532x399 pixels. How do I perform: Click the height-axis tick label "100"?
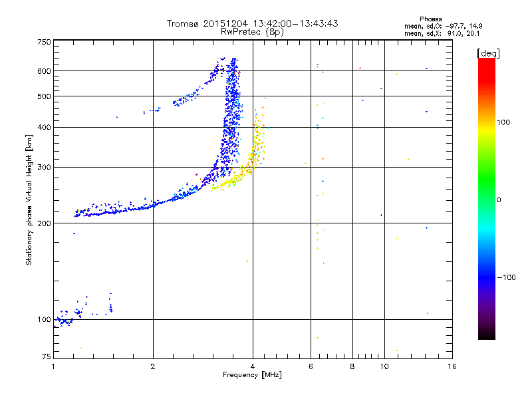coord(44,320)
